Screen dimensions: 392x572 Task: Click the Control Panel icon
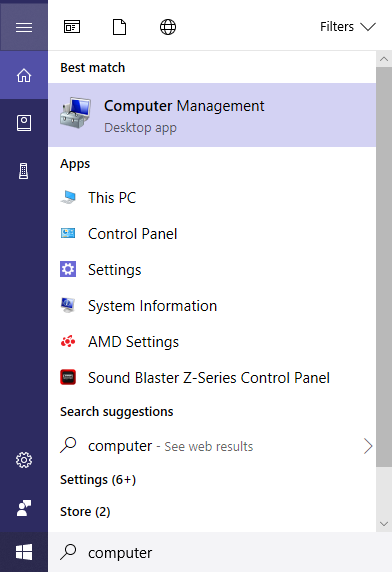coord(68,233)
